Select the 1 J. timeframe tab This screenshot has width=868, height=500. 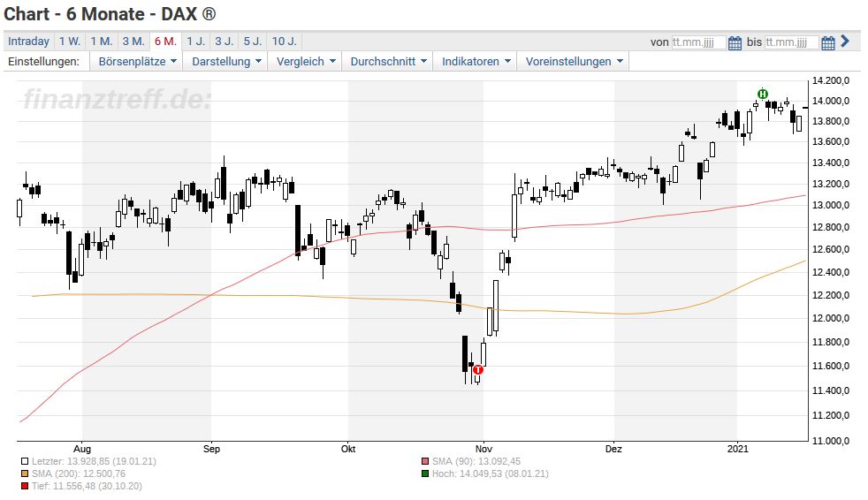[196, 42]
